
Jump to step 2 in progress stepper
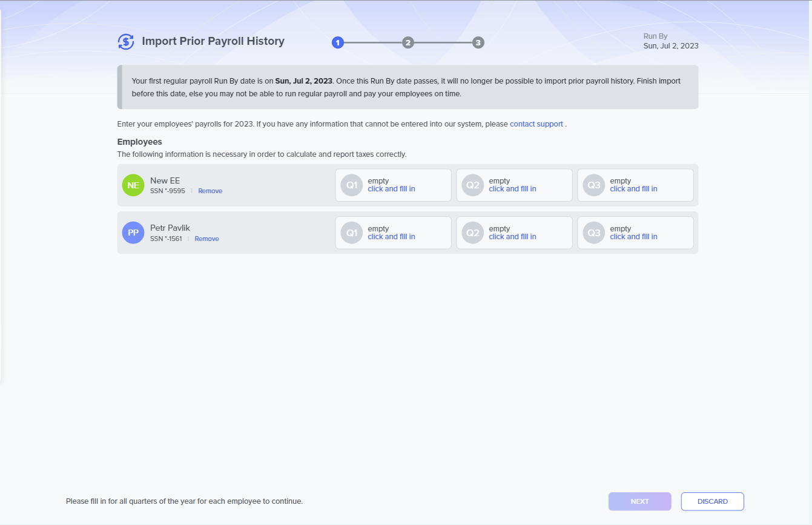408,43
